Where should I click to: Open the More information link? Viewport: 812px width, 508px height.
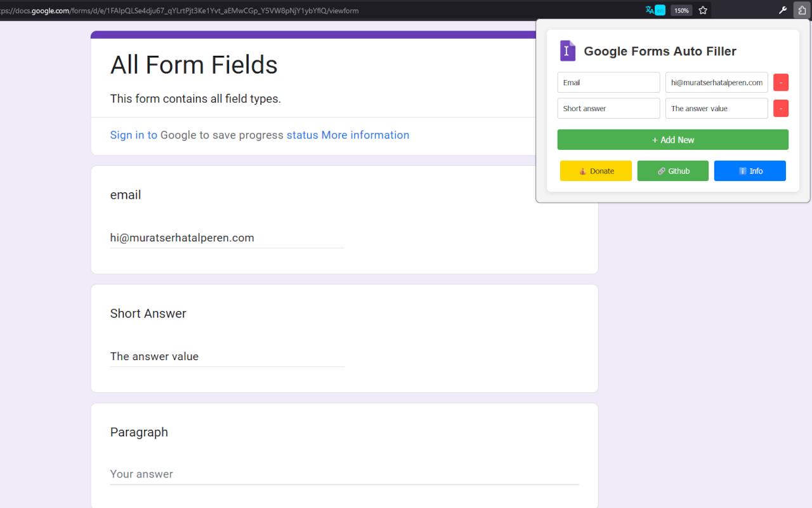point(365,135)
